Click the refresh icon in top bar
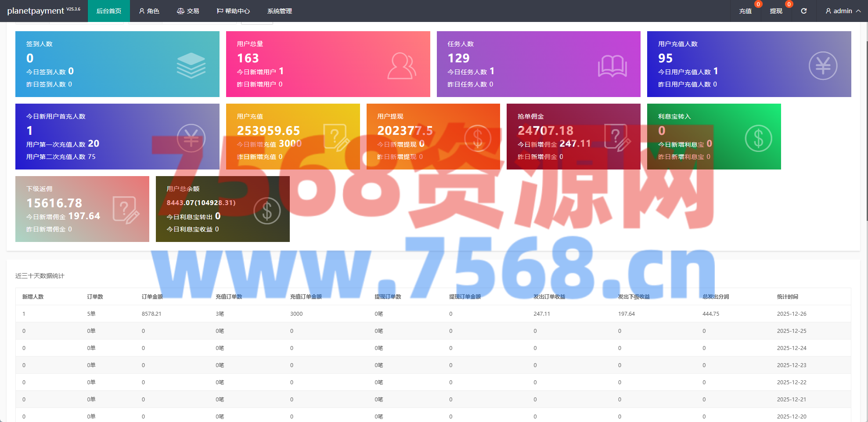The width and height of the screenshot is (868, 422). click(x=803, y=11)
